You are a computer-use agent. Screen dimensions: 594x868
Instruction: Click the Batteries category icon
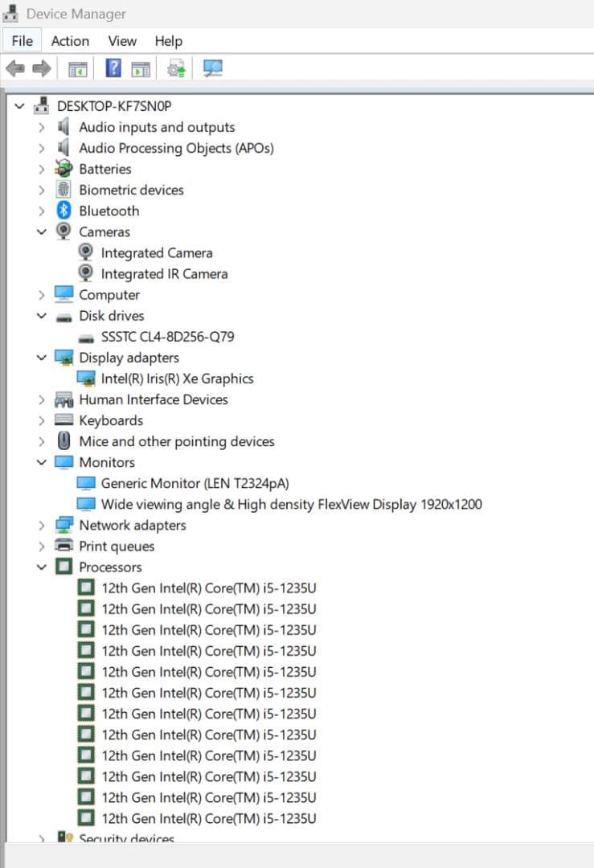[63, 168]
